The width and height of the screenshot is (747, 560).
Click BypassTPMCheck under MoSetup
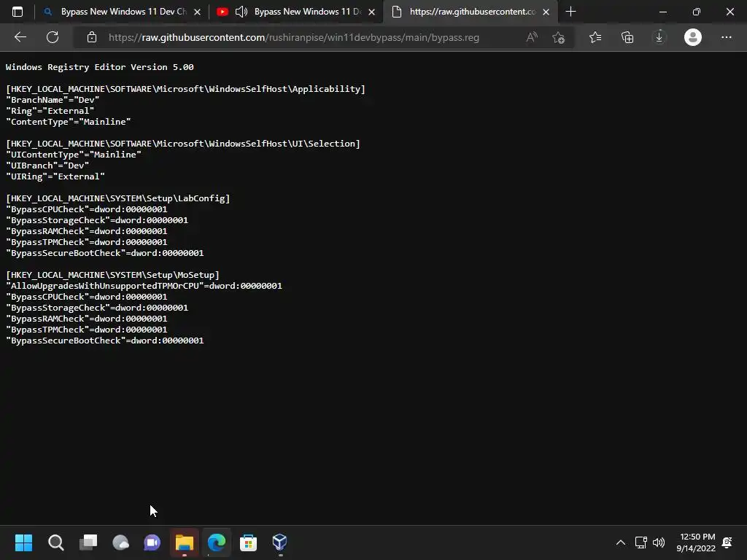86,330
